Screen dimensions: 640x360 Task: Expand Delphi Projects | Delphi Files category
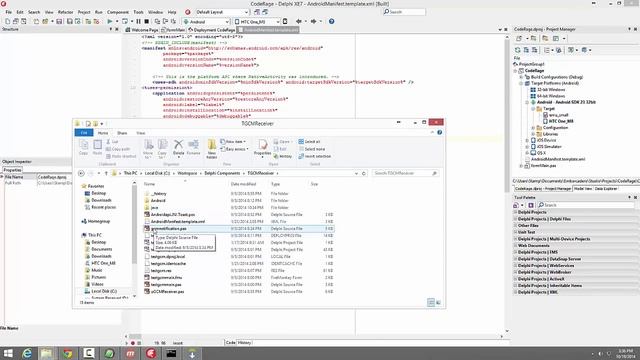pyautogui.click(x=516, y=219)
